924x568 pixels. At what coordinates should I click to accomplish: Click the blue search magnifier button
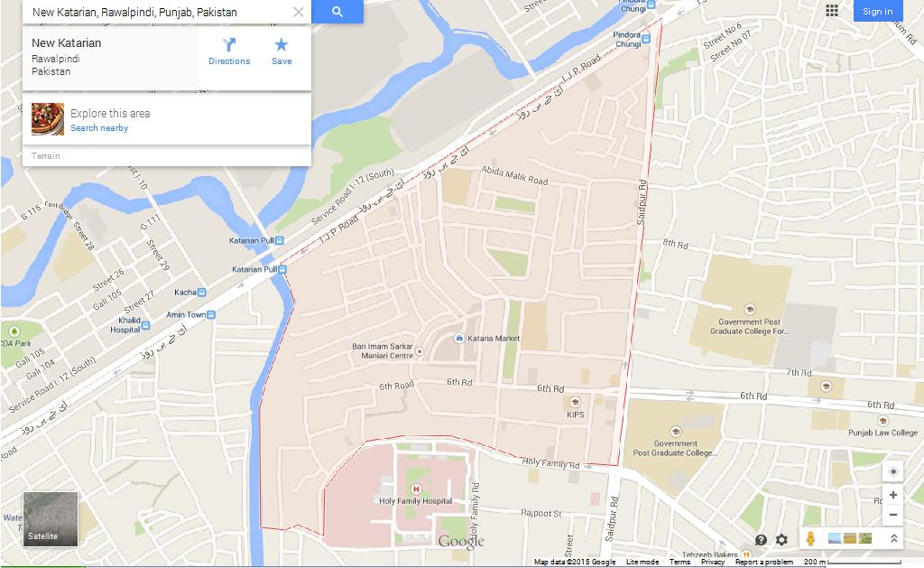pos(337,12)
